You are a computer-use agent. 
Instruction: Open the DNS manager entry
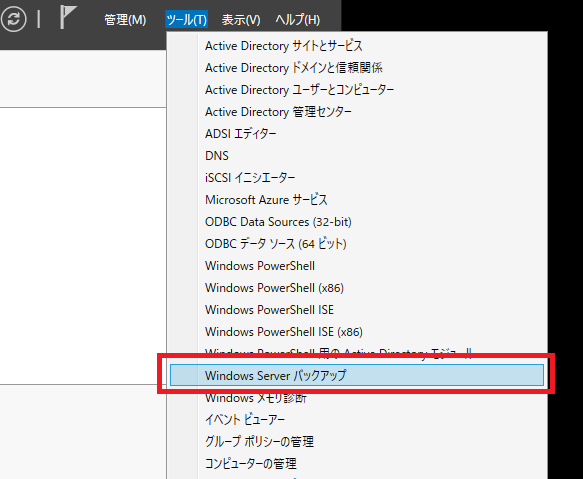coord(357,155)
